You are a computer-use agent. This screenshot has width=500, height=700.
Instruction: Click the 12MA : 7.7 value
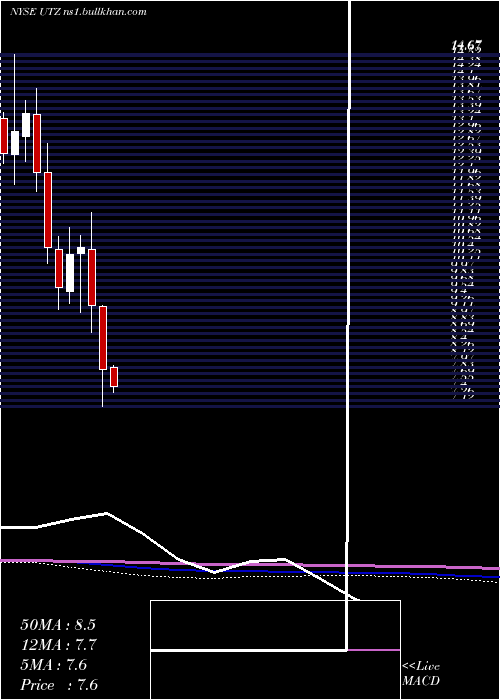point(59,645)
